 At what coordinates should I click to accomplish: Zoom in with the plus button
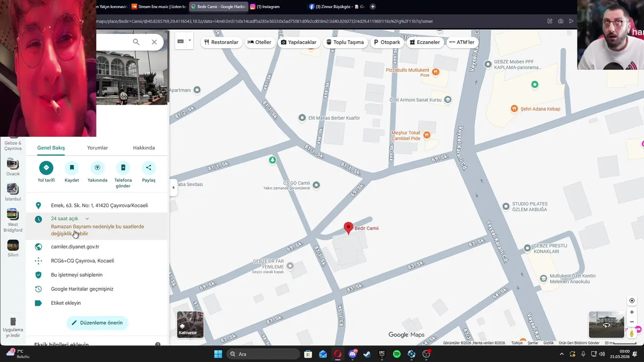(632, 312)
